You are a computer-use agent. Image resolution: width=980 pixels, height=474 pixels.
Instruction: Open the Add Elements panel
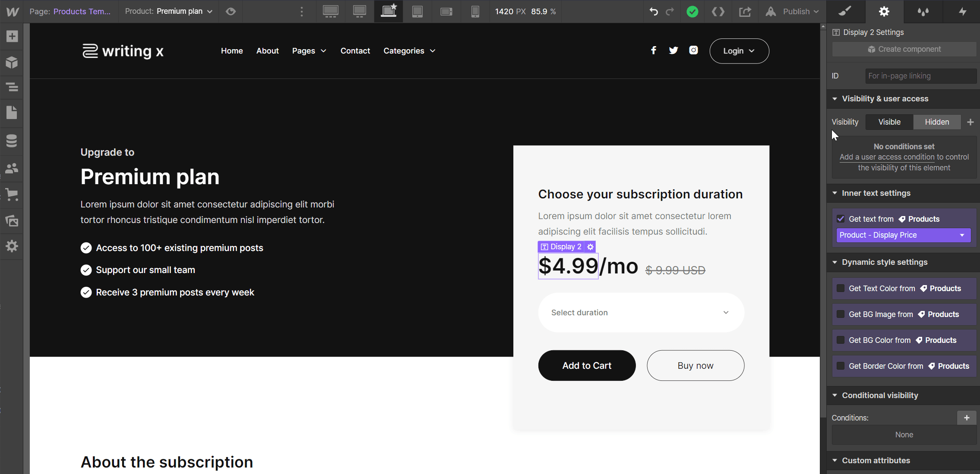point(11,36)
